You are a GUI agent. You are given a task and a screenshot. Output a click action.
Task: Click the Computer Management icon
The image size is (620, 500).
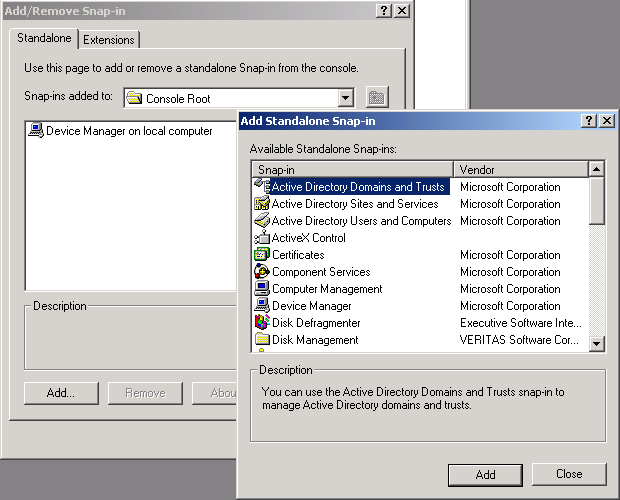coord(261,289)
